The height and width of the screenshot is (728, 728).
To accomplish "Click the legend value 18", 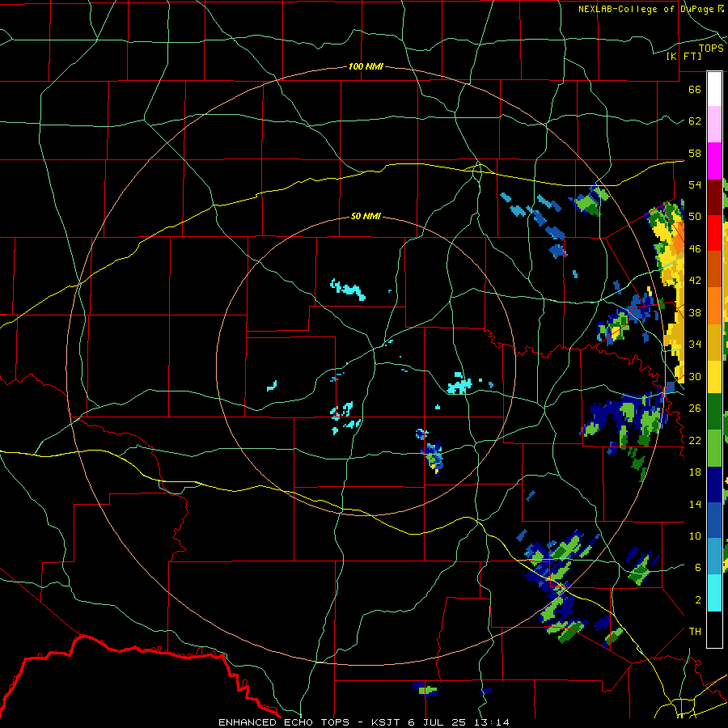I will (x=695, y=472).
